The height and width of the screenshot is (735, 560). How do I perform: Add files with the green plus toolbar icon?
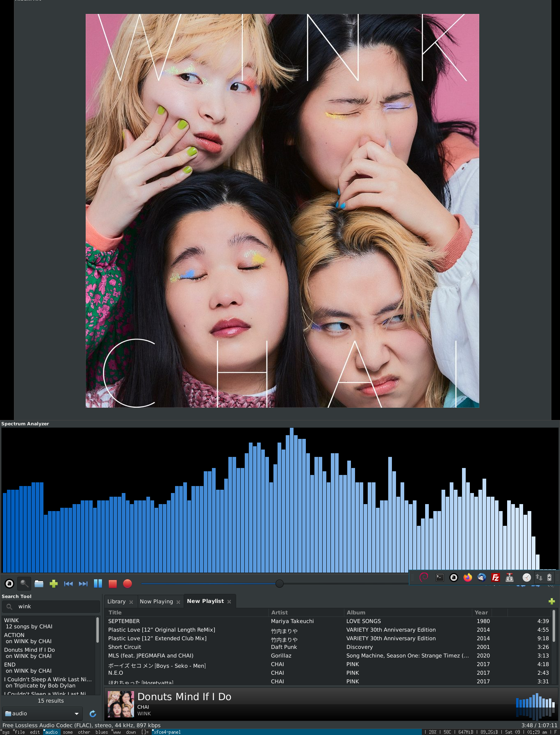pyautogui.click(x=54, y=583)
